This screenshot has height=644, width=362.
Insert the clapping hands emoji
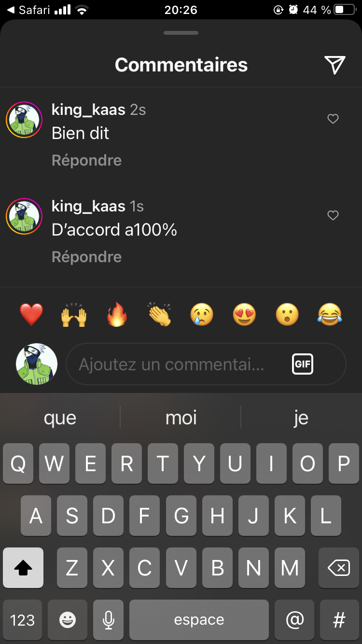point(159,315)
